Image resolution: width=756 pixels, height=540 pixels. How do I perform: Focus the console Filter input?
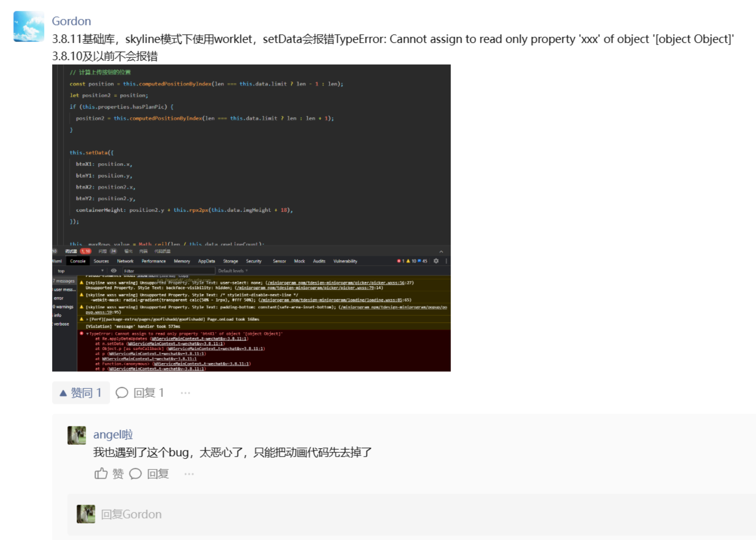coord(169,271)
